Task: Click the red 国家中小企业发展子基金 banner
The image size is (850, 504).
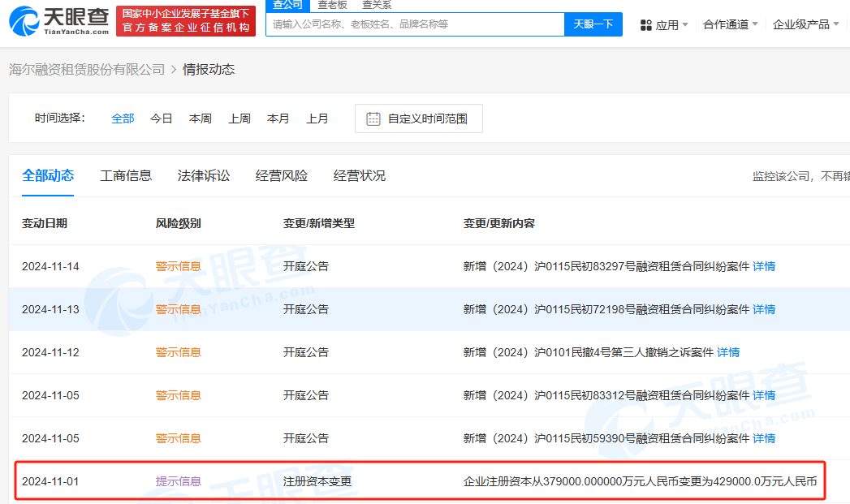Action: pyautogui.click(x=186, y=21)
